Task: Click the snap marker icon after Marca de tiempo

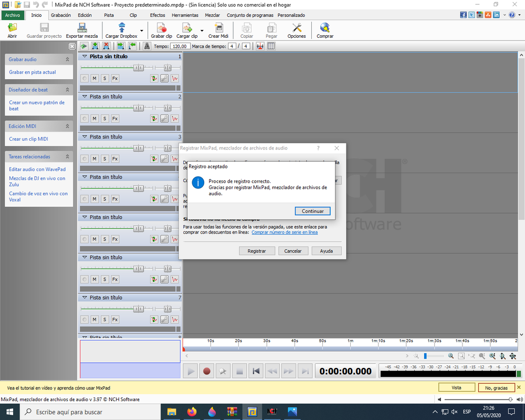Action: pyautogui.click(x=260, y=46)
